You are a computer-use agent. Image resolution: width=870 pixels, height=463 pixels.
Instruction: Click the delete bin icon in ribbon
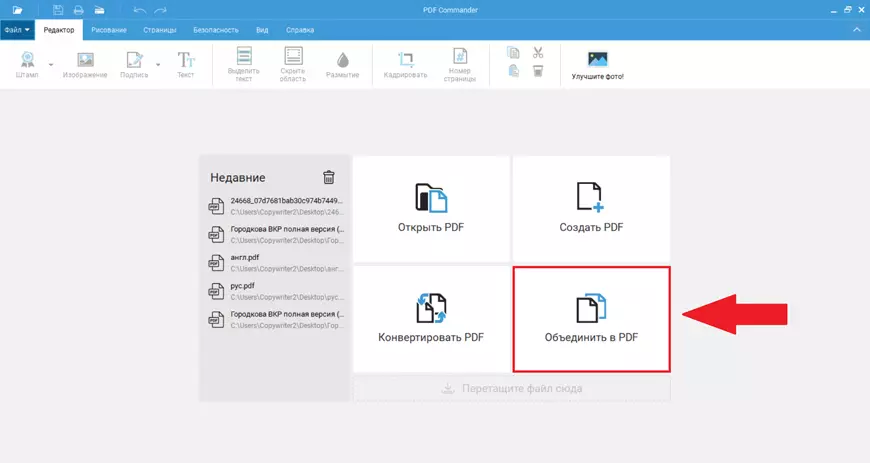[538, 71]
